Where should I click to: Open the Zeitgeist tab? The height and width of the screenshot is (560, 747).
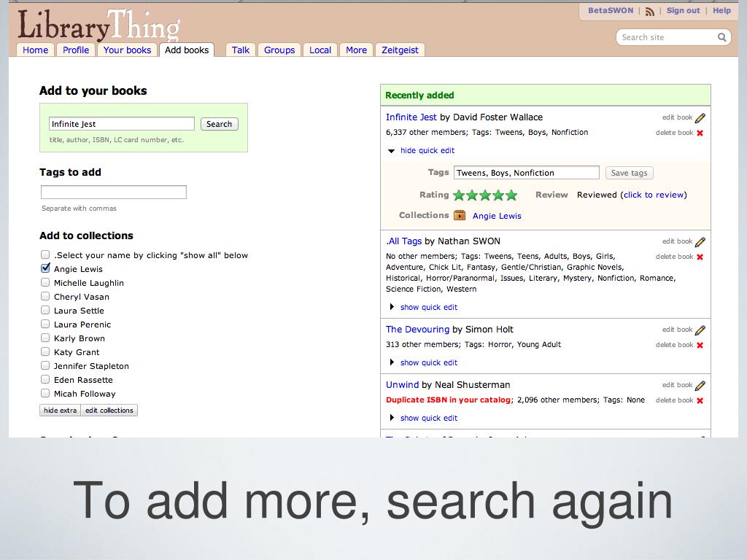pyautogui.click(x=400, y=50)
